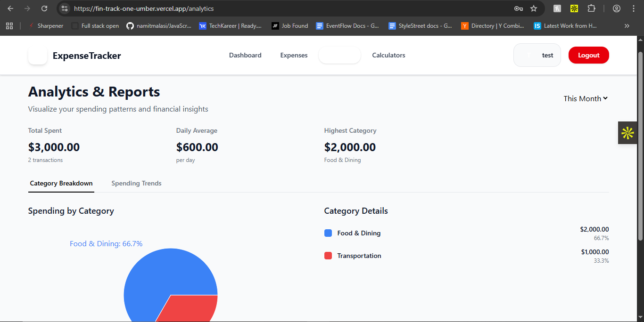644x322 pixels.
Task: Click the $1,000.00 Transportation amount
Action: 595,252
